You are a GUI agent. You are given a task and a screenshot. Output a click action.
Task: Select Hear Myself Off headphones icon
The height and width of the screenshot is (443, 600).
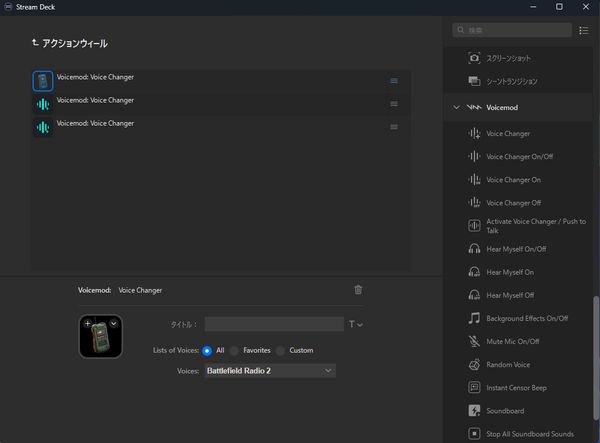coord(474,295)
